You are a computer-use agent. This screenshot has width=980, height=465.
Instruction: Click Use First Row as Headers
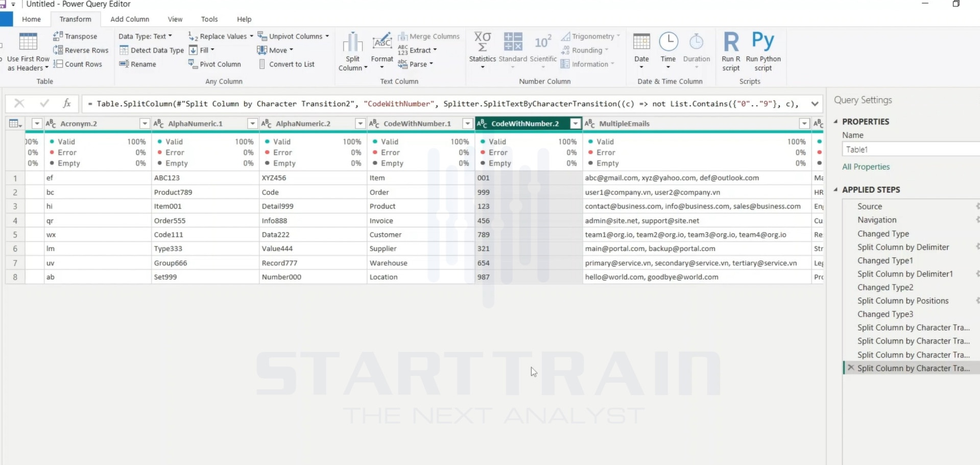pyautogui.click(x=28, y=52)
